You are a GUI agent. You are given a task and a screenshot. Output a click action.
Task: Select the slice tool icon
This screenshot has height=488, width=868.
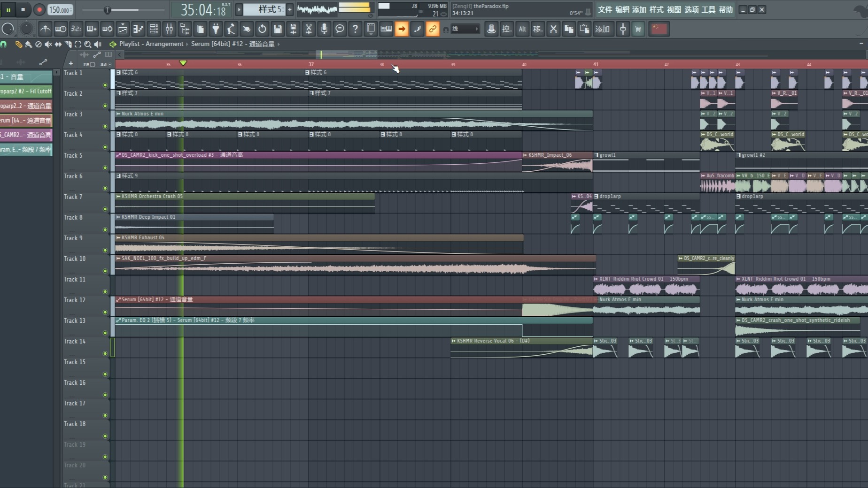[68, 44]
